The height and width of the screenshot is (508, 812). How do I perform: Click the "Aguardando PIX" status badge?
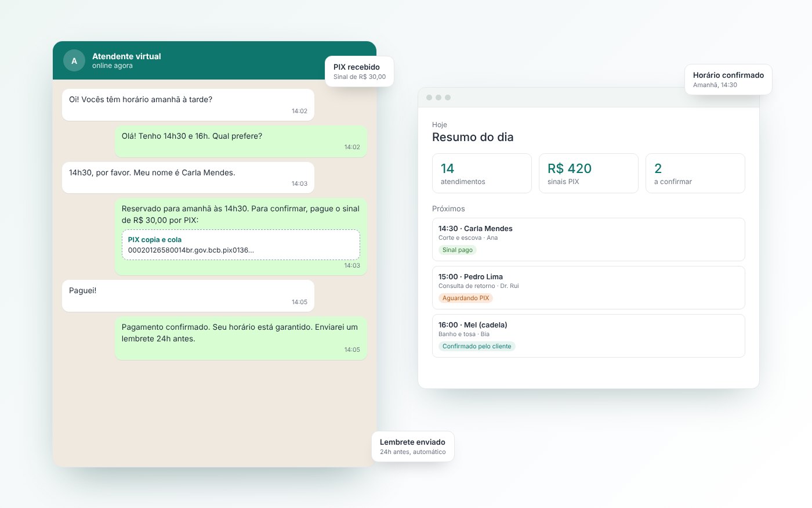(x=466, y=298)
